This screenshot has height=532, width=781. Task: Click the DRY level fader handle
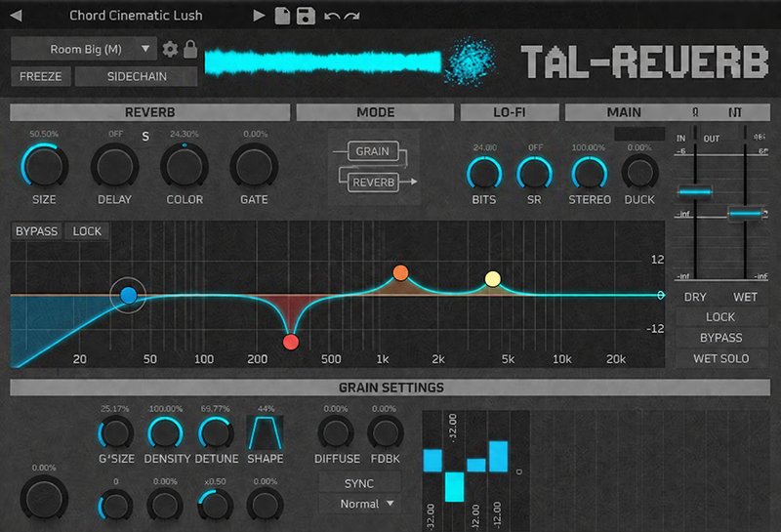click(x=695, y=191)
